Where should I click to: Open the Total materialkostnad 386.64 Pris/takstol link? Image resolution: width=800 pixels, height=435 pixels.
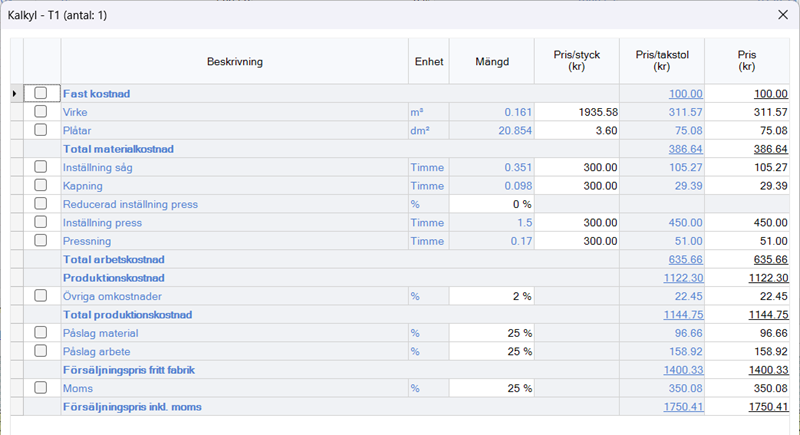(x=685, y=149)
